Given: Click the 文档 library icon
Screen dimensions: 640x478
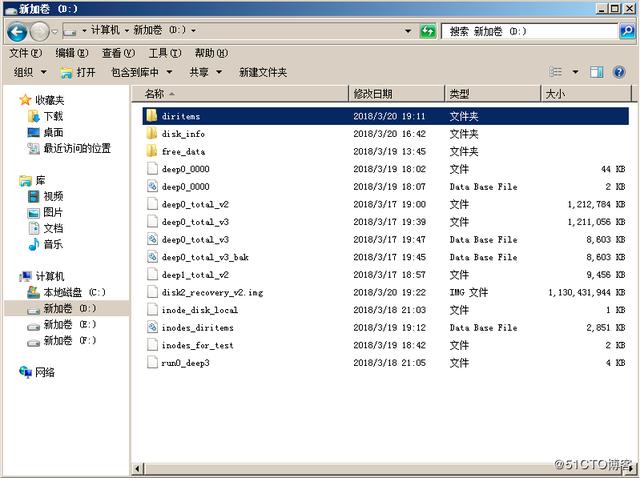Looking at the screenshot, I should [x=33, y=228].
